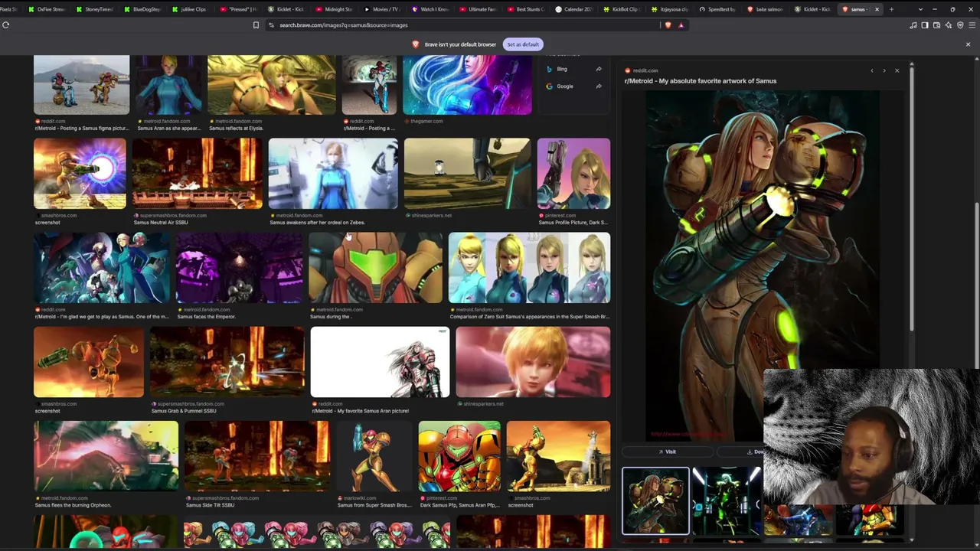Open the browser main menu icon
The image size is (980, 551).
pyautogui.click(x=972, y=25)
